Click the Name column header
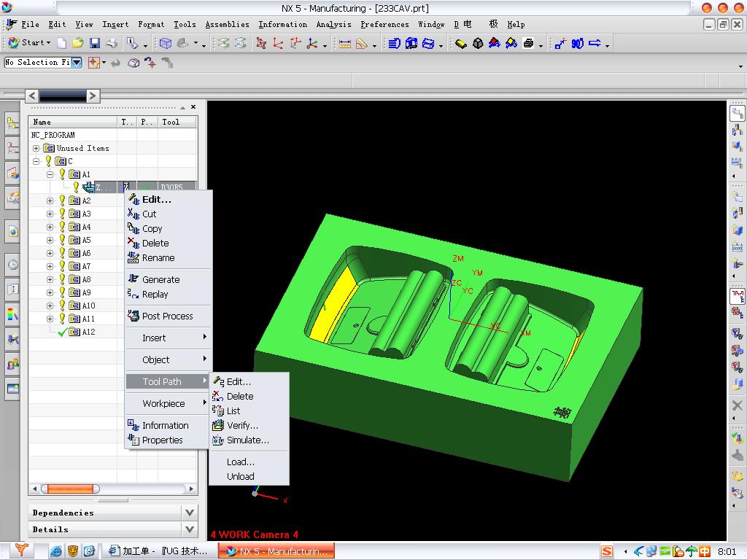This screenshot has height=560, width=747. tap(73, 122)
